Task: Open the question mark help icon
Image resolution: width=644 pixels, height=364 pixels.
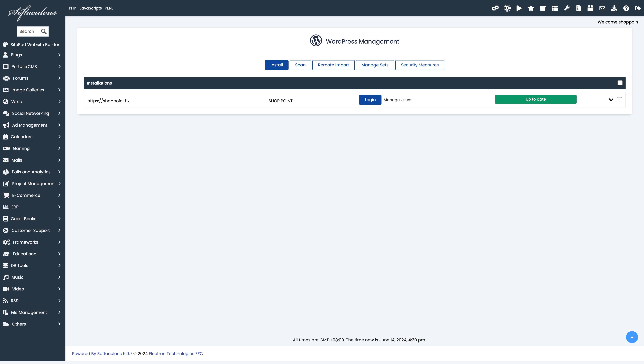Action: [x=626, y=8]
